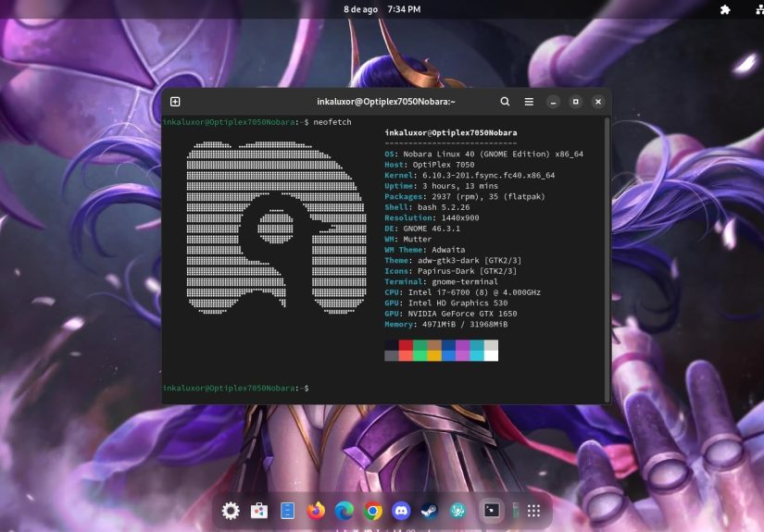Minimize the terminal window

553,102
